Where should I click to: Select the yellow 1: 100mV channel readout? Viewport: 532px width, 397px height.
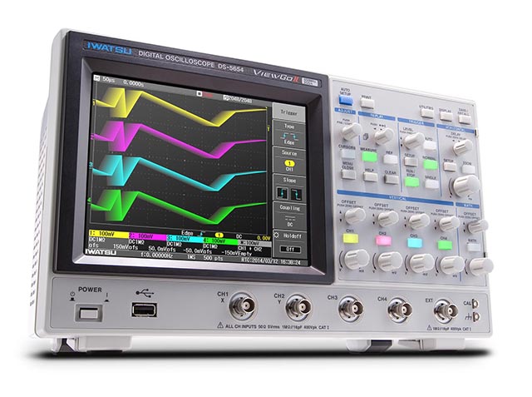click(108, 234)
